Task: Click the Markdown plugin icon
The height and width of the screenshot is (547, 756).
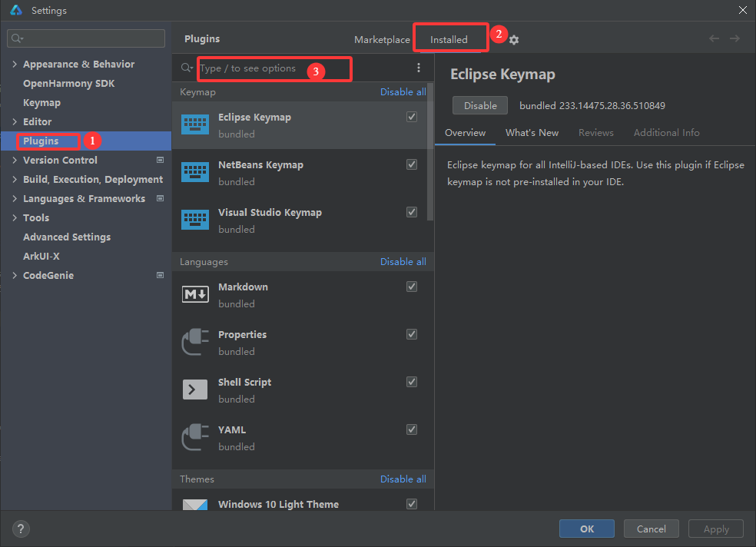Action: tap(195, 294)
